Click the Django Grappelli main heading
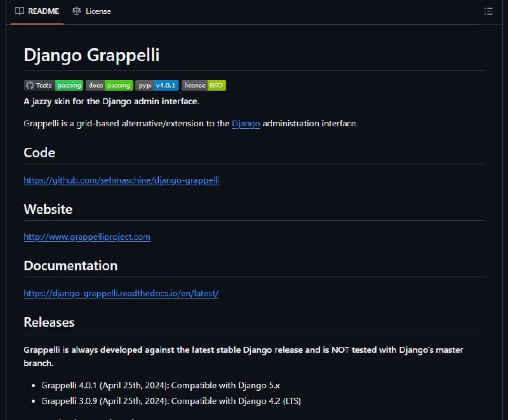 click(x=91, y=55)
